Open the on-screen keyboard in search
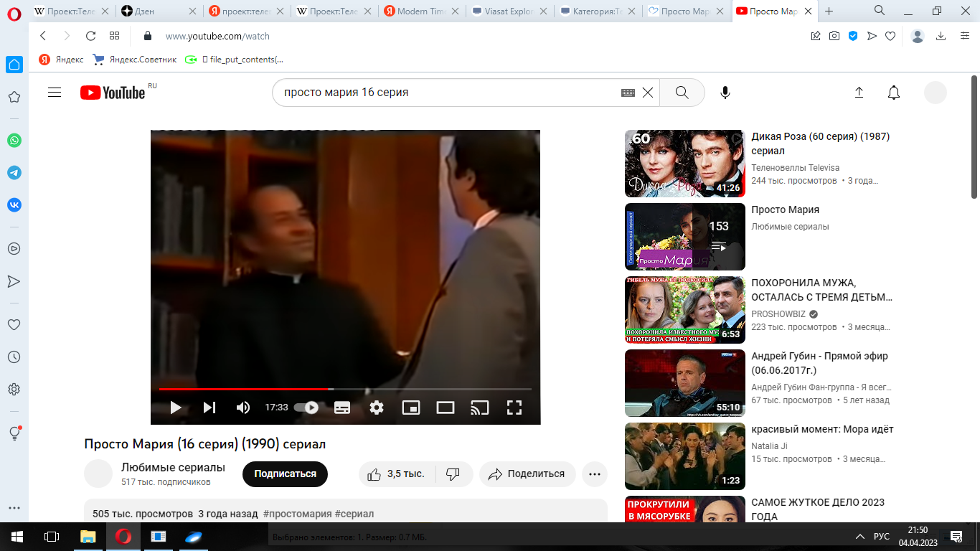This screenshot has width=980, height=551. coord(628,93)
